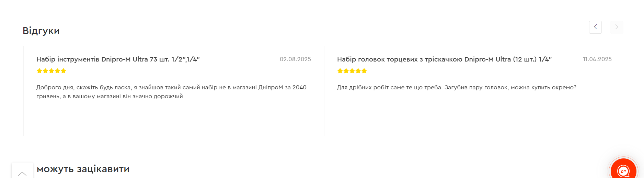The width and height of the screenshot is (644, 178).
Task: Click the review text starting "Доброго дня"
Action: [171, 92]
